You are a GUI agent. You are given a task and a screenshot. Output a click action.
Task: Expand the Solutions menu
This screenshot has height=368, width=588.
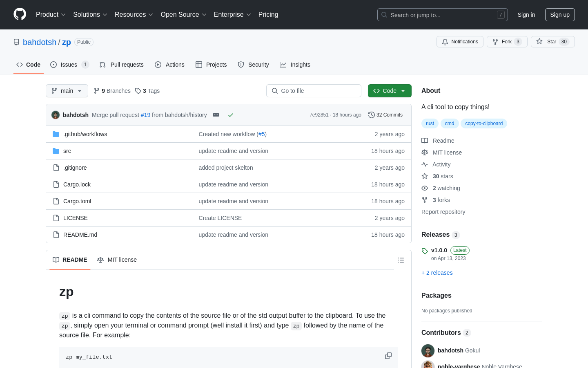[x=90, y=14]
